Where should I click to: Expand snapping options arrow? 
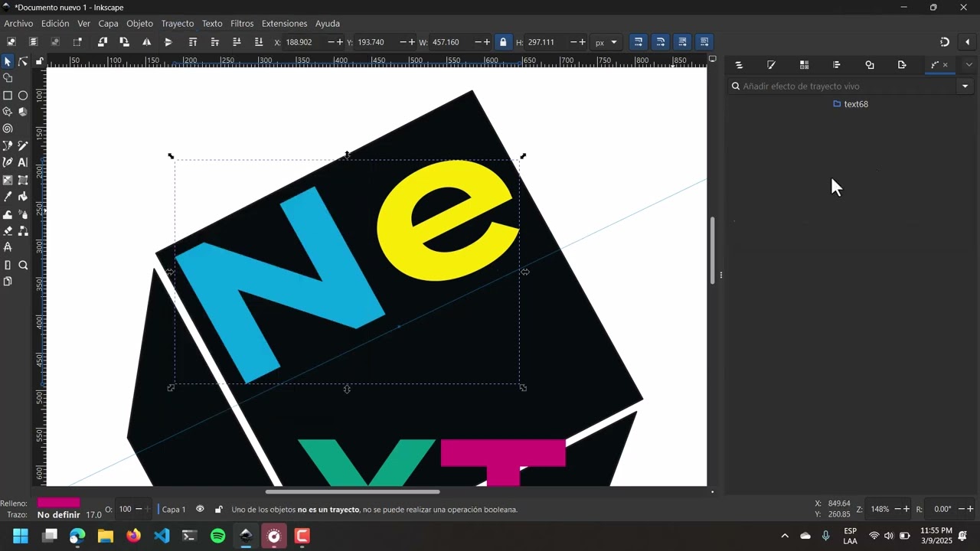point(967,42)
